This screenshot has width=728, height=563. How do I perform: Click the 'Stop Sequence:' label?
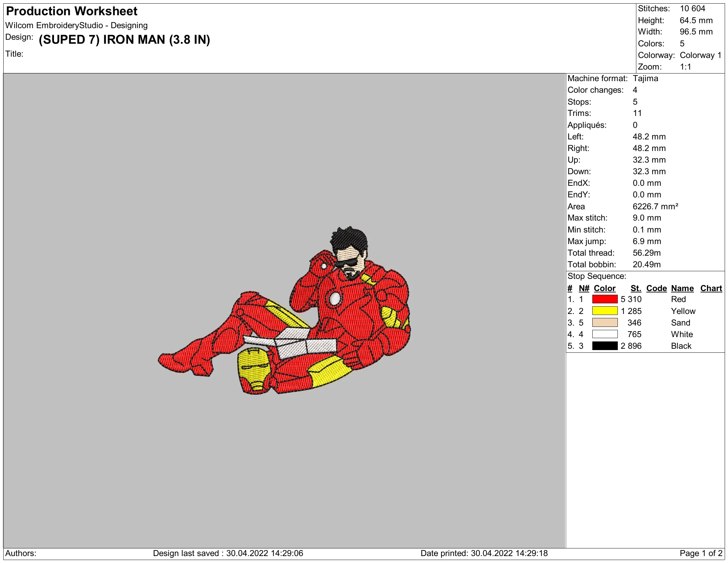point(597,276)
